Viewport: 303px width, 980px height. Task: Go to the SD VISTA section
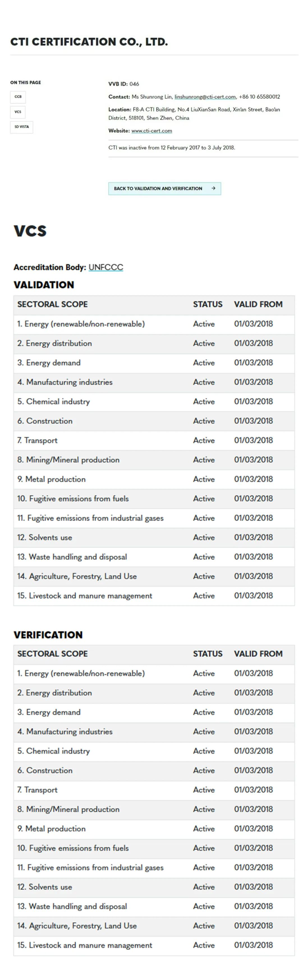[21, 127]
